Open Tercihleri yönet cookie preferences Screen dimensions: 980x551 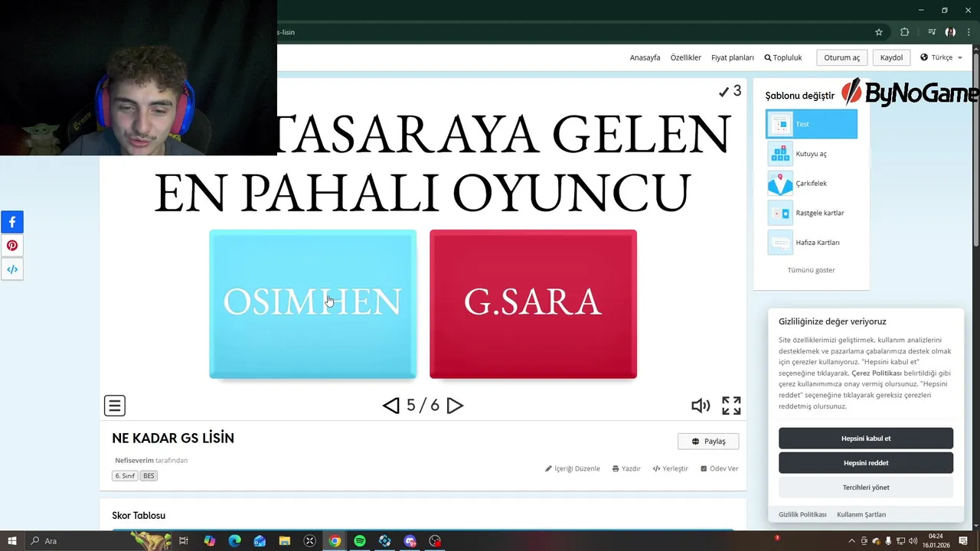pyautogui.click(x=866, y=487)
